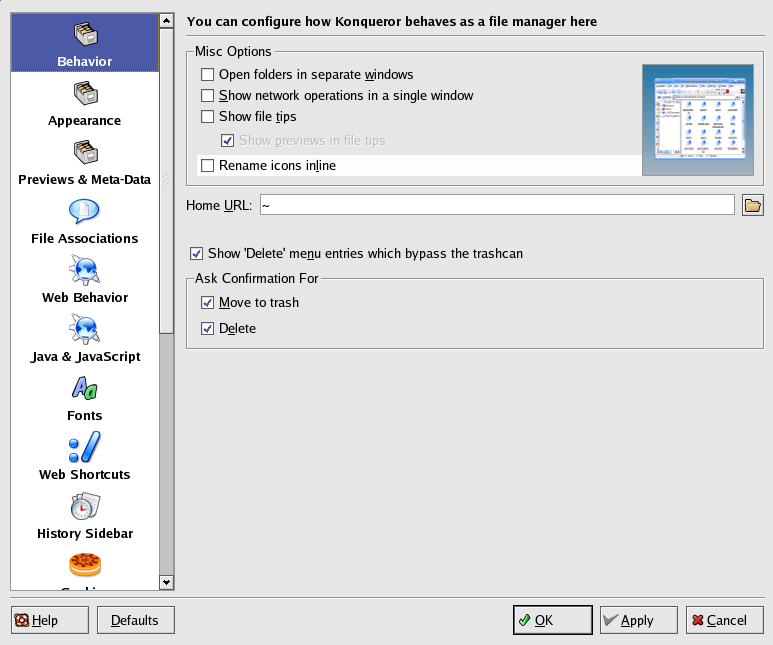The width and height of the screenshot is (773, 645).
Task: Uncheck Move to trash confirmation
Action: coord(208,302)
